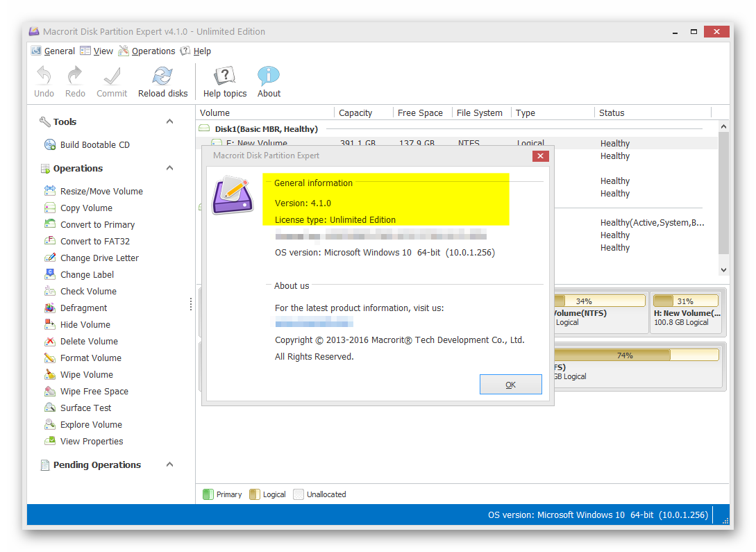Sort by the Capacity column header
756x552 pixels.
364,112
